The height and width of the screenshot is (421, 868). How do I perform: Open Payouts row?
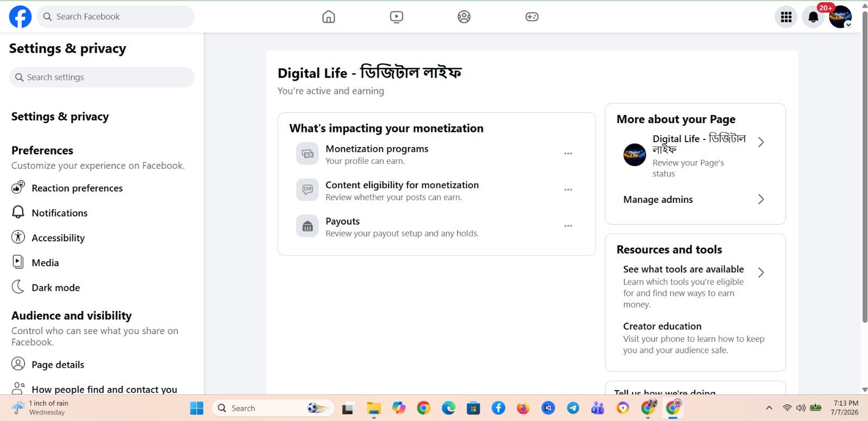tap(436, 227)
